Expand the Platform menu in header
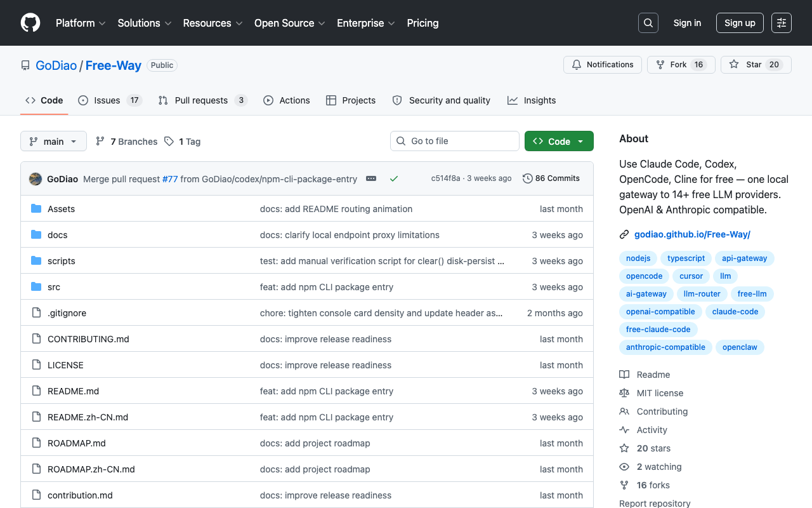Viewport: 812px width, 508px height. pyautogui.click(x=79, y=23)
